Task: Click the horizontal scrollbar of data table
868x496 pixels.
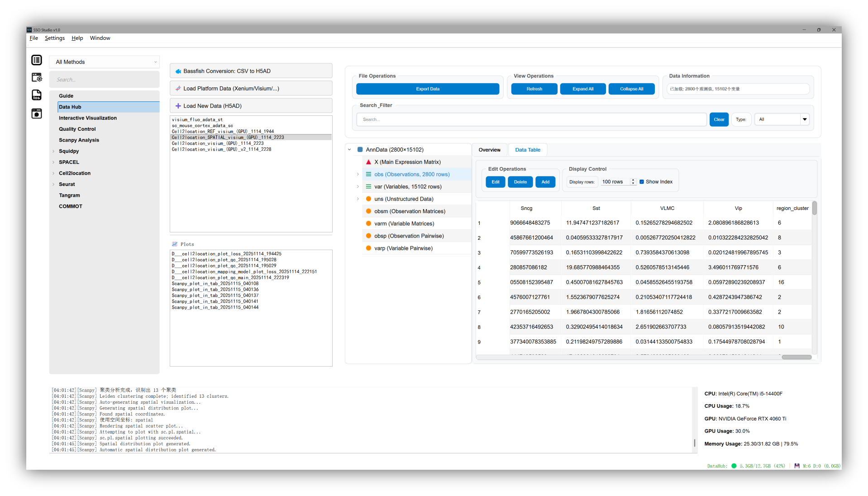Action: 796,357
